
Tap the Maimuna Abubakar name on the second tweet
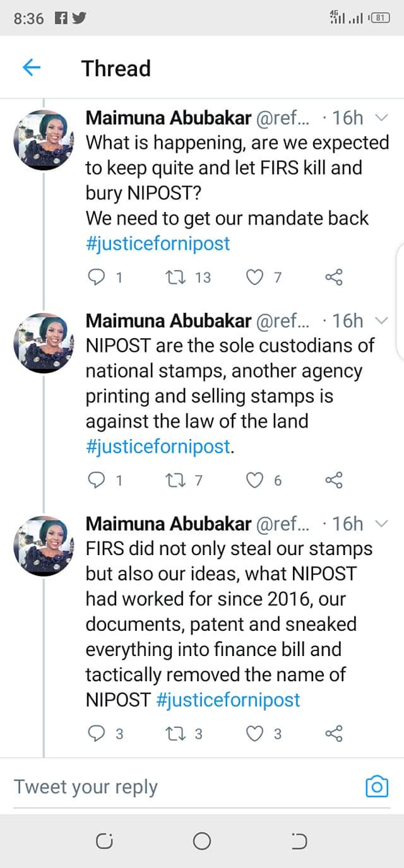(x=168, y=320)
